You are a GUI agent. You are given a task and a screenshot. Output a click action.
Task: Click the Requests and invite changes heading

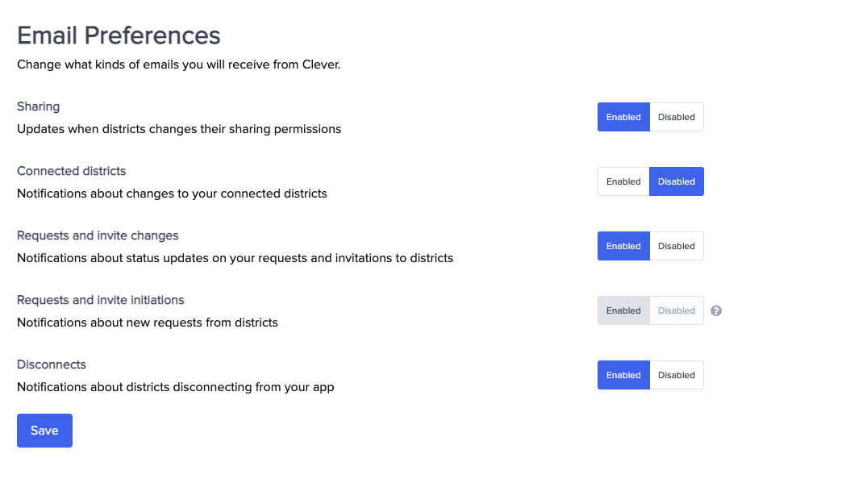click(97, 235)
